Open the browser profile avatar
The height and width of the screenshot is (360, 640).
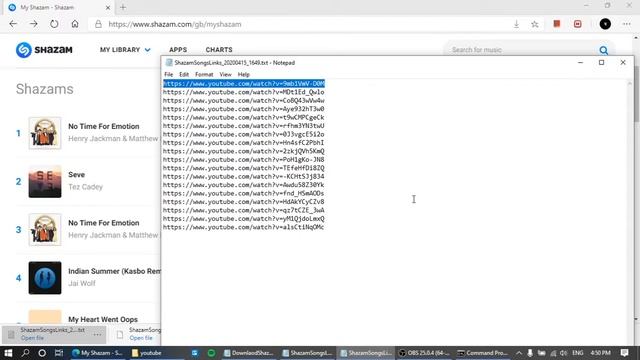tap(605, 24)
